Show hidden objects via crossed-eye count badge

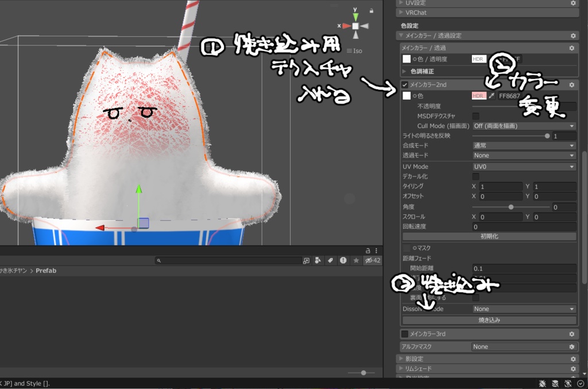pos(372,260)
